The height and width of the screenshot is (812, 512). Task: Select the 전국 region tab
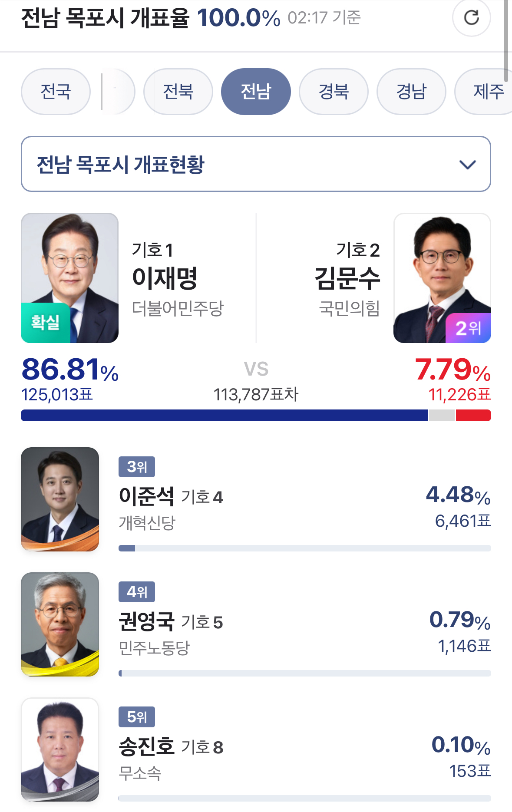click(x=56, y=92)
